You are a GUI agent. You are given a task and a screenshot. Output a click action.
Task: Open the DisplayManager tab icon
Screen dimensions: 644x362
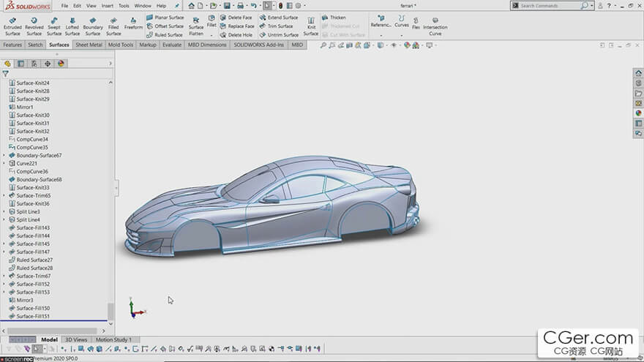coord(61,64)
